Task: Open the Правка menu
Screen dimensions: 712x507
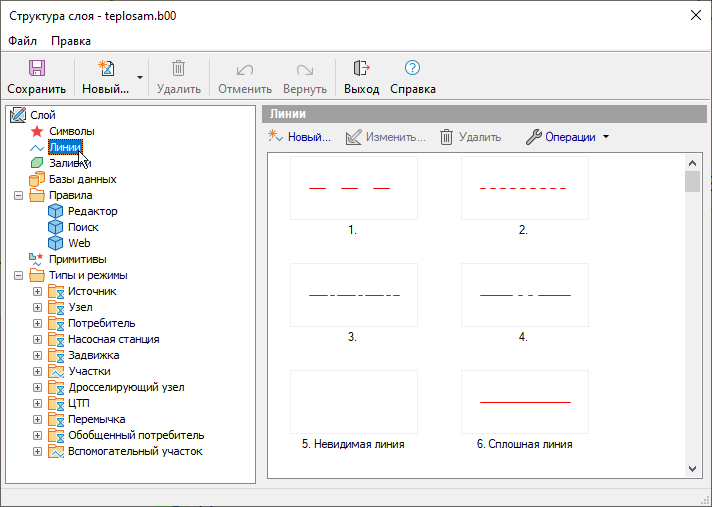Action: point(71,41)
